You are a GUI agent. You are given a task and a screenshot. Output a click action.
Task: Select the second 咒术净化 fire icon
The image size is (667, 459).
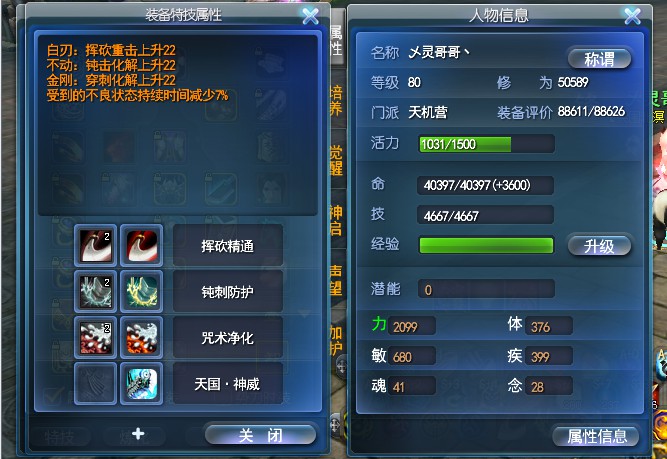tap(142, 338)
